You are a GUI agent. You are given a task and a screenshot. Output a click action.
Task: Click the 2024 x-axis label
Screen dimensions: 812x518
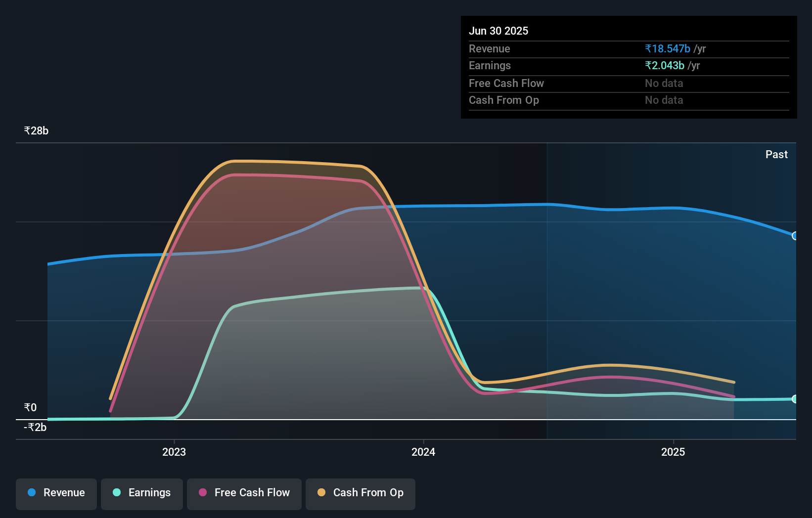click(x=423, y=452)
